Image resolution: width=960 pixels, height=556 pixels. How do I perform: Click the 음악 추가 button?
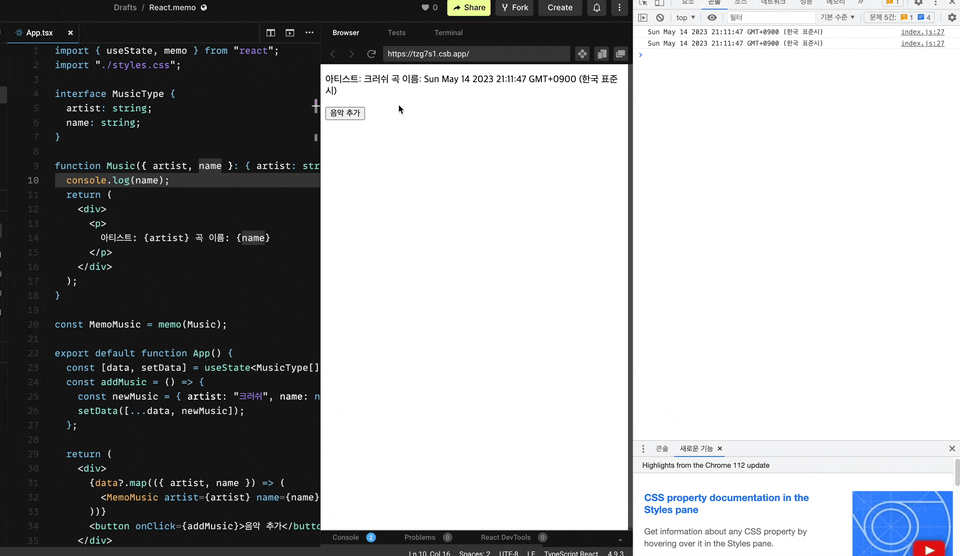coord(345,113)
